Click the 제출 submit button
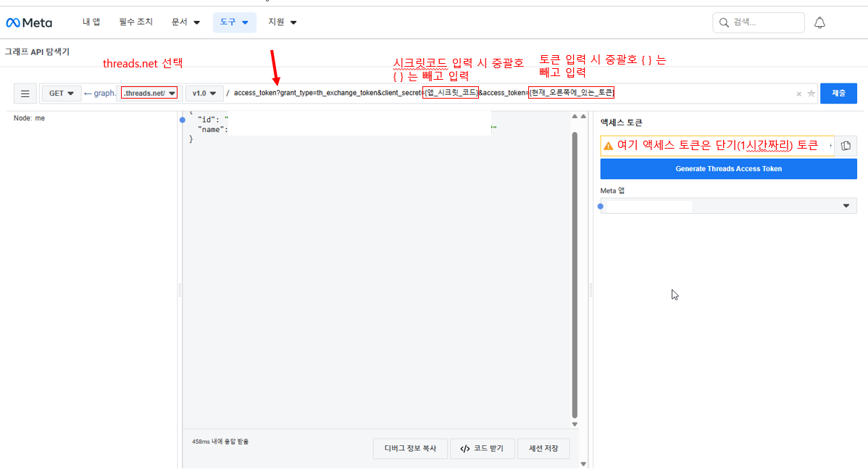This screenshot has width=868, height=472. [838, 93]
